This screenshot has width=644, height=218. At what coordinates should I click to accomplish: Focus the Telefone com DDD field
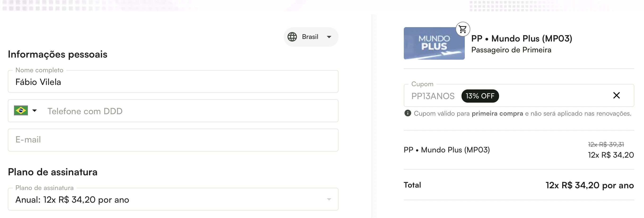[x=190, y=111]
